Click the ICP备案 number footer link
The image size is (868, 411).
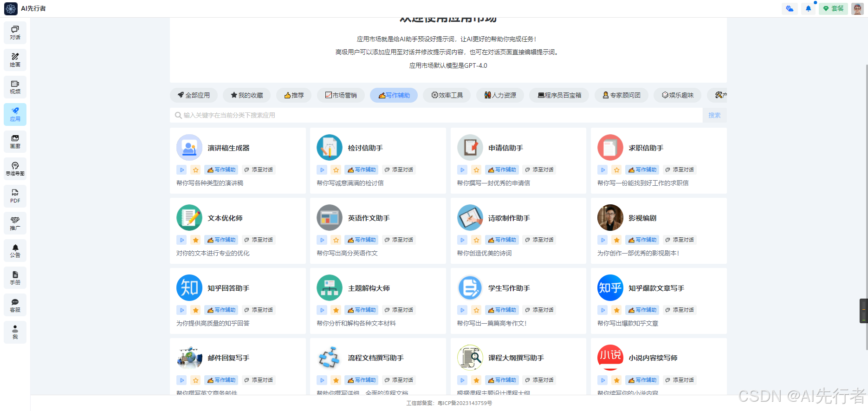[465, 403]
